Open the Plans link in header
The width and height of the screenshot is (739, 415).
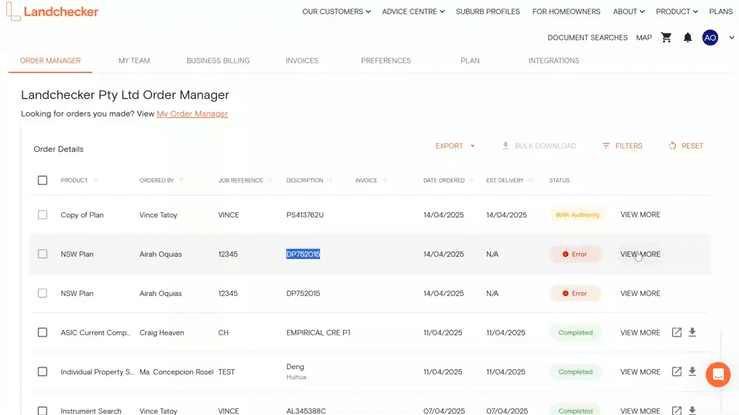tap(721, 11)
